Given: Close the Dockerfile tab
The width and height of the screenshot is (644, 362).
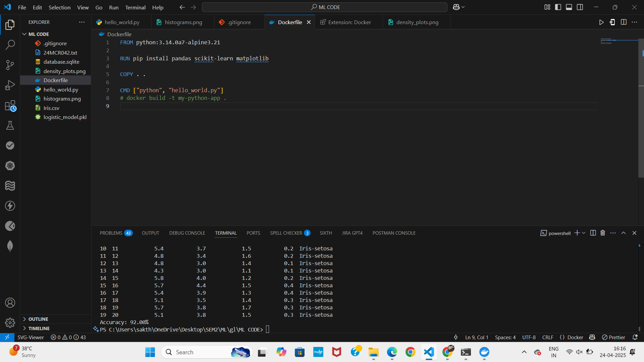Looking at the screenshot, I should click(x=309, y=22).
